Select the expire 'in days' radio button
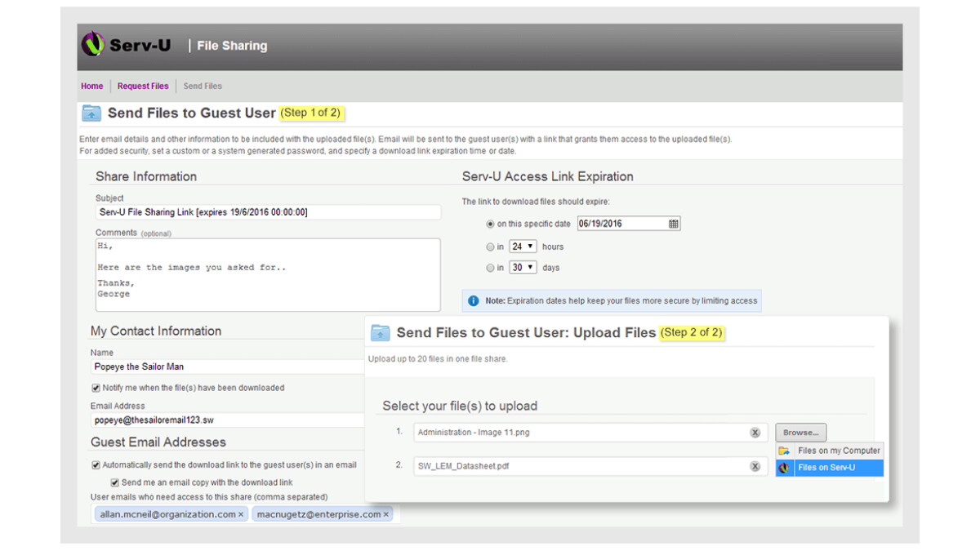 click(490, 268)
